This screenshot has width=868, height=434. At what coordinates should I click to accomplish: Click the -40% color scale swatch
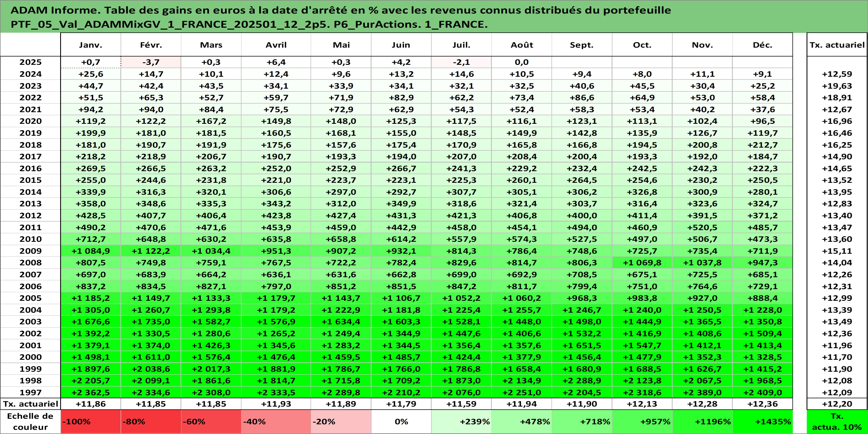tap(276, 422)
